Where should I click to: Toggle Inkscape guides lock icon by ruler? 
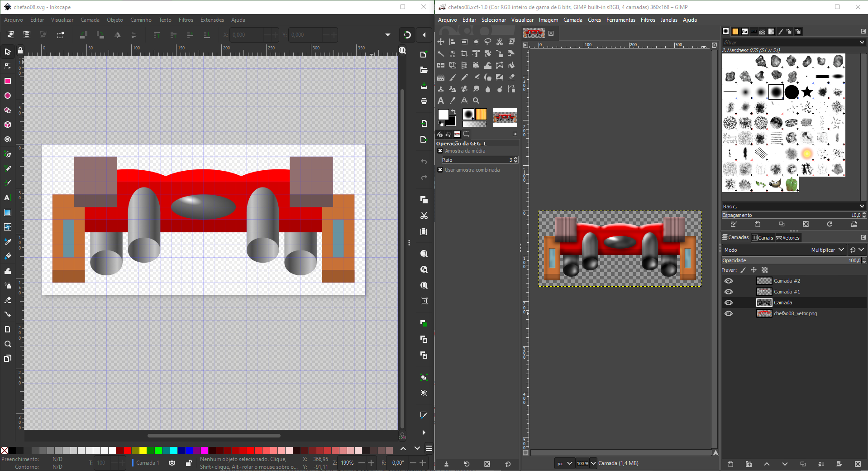[x=20, y=51]
